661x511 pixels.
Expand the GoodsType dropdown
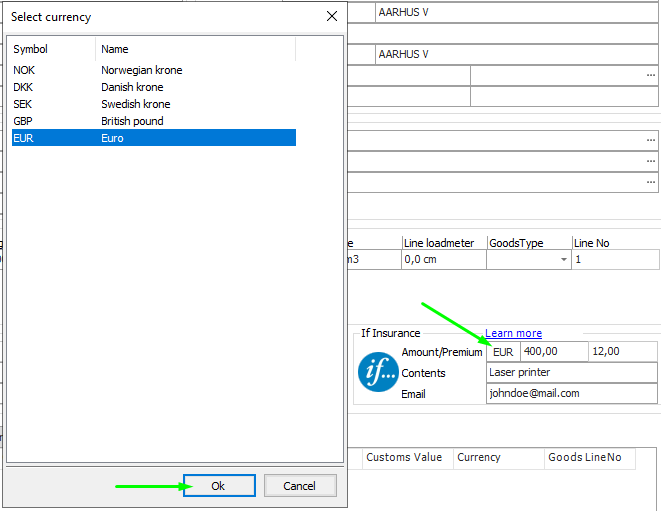[564, 259]
